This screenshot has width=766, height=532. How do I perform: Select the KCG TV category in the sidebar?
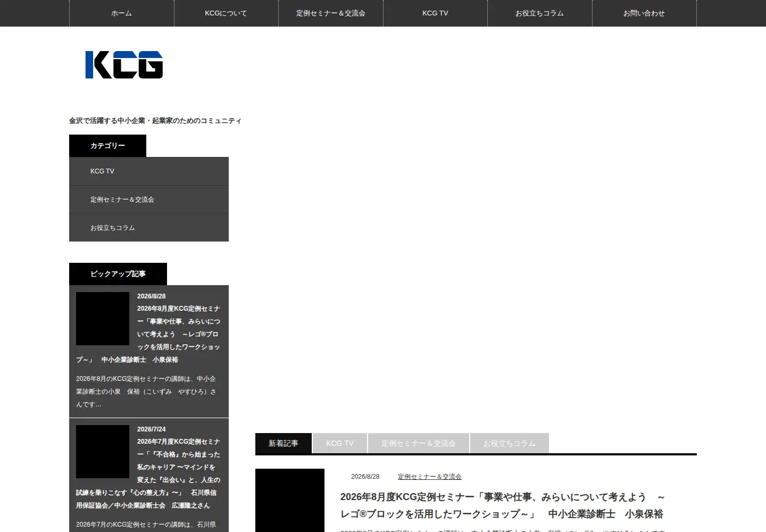149,171
